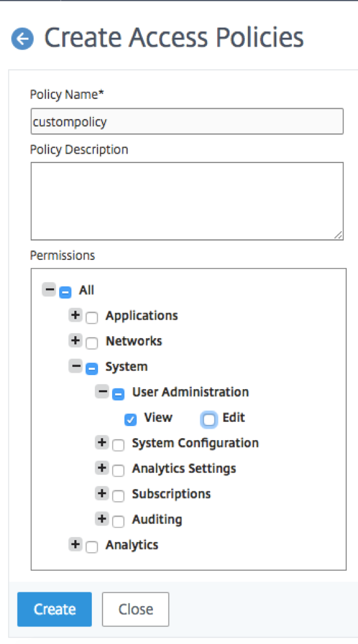Check the Networks checkbox
The image size is (358, 644).
[92, 343]
